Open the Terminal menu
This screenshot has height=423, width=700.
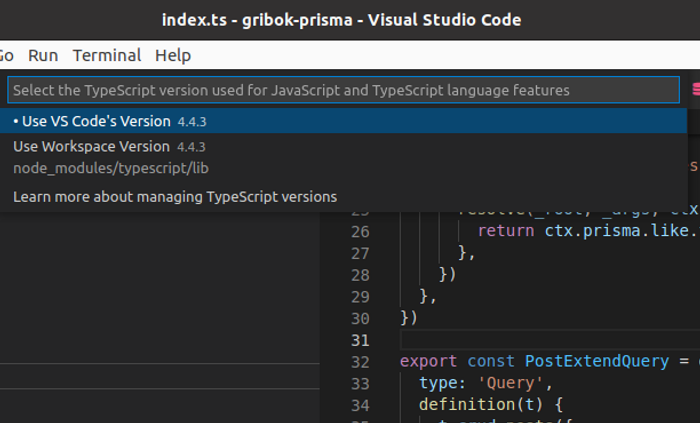107,55
